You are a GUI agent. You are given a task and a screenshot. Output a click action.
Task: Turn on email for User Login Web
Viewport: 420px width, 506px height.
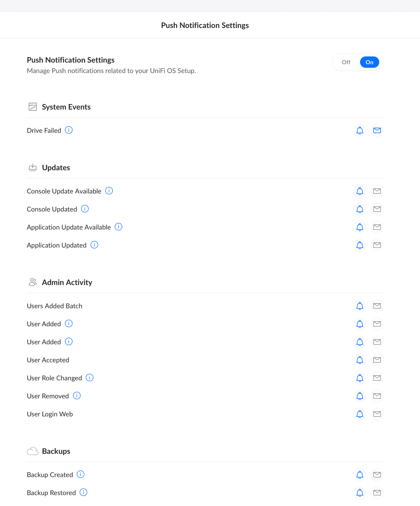coord(377,414)
